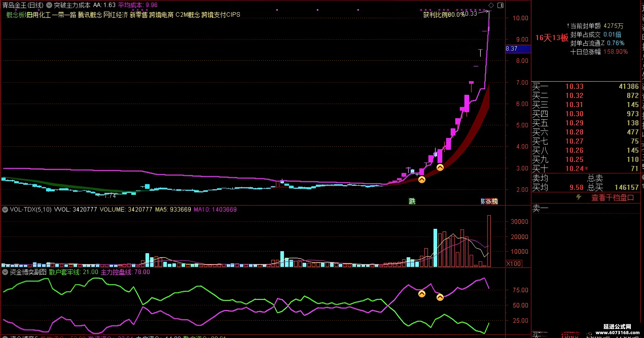Click the question mark icon next to 当前封单额
This screenshot has height=338, width=644.
[x=568, y=26]
